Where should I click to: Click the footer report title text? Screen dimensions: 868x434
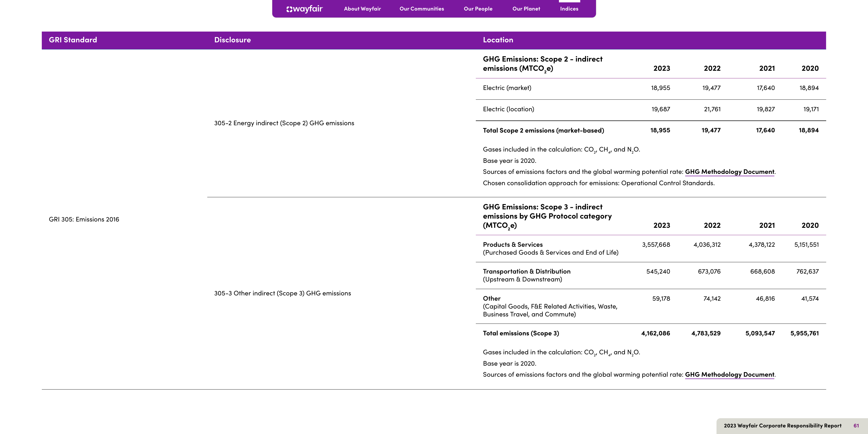[x=783, y=426]
